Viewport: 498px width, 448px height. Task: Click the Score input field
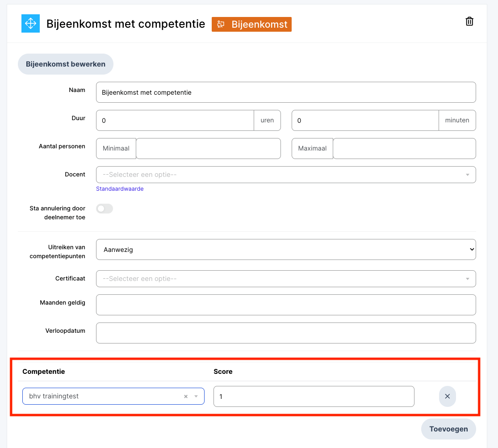(314, 397)
